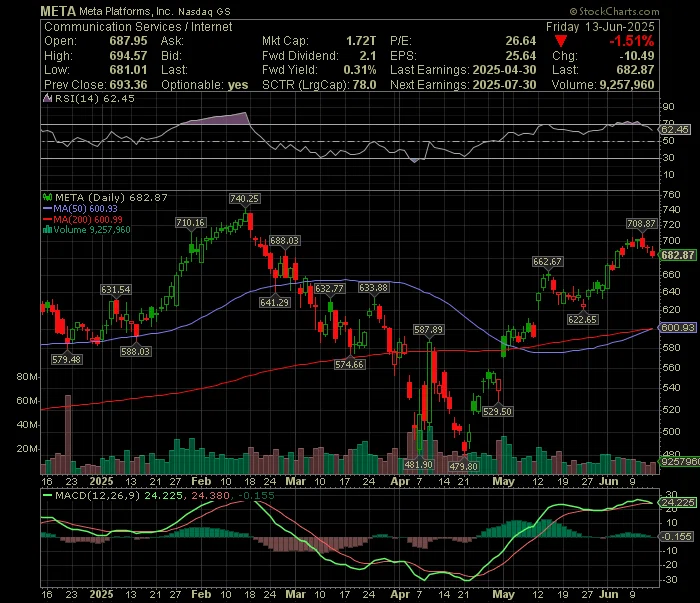Click the SCTR (LrgCap) value 78.0

[x=364, y=85]
